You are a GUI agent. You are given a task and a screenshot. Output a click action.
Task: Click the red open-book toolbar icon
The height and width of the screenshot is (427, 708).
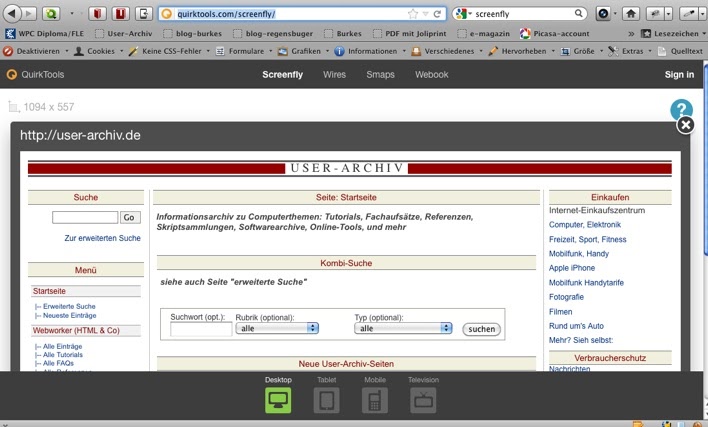[97, 14]
